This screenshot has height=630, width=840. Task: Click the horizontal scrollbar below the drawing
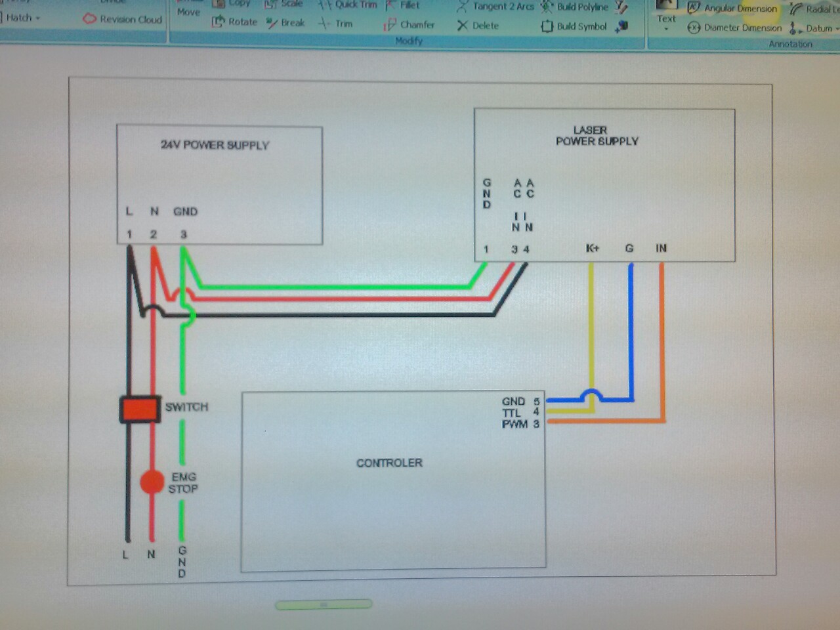(x=324, y=604)
